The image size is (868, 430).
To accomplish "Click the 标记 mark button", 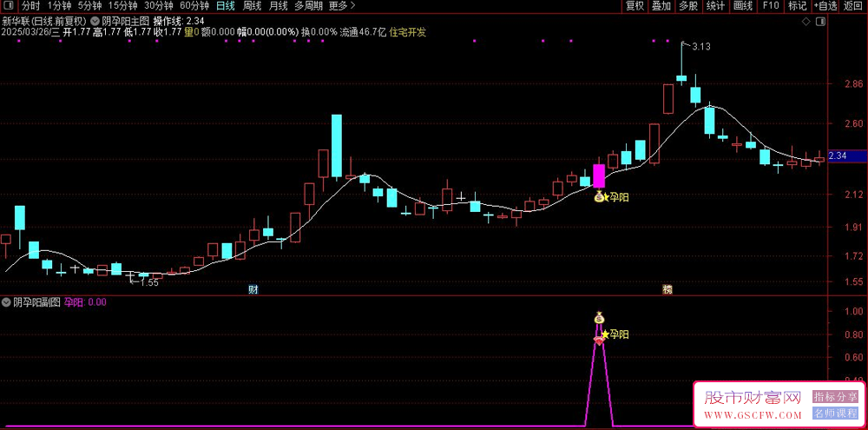I will click(x=797, y=6).
